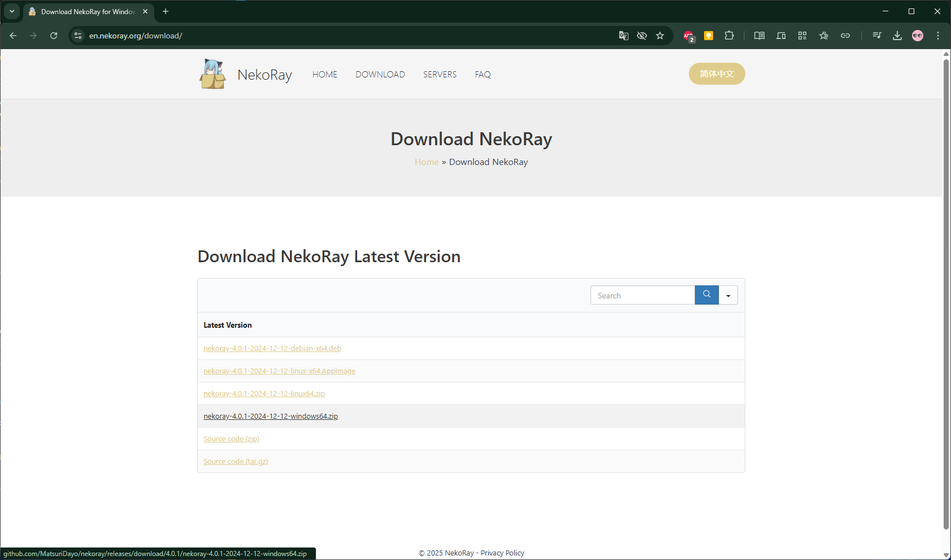This screenshot has height=560, width=951.
Task: Click the translate page icon
Action: 624,36
